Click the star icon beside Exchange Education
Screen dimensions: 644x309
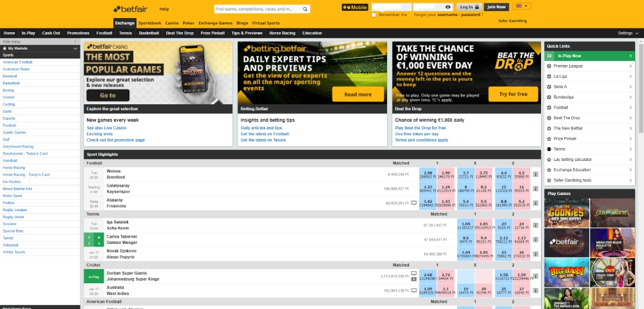click(549, 170)
